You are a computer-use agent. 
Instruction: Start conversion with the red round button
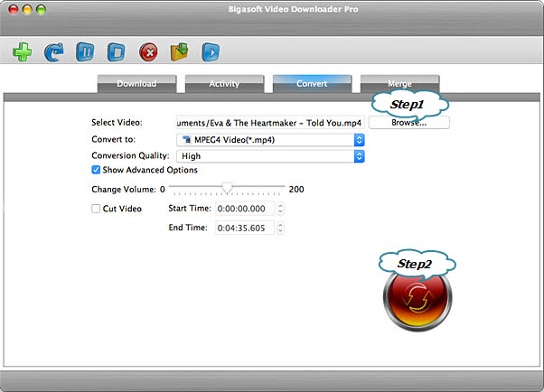(417, 298)
